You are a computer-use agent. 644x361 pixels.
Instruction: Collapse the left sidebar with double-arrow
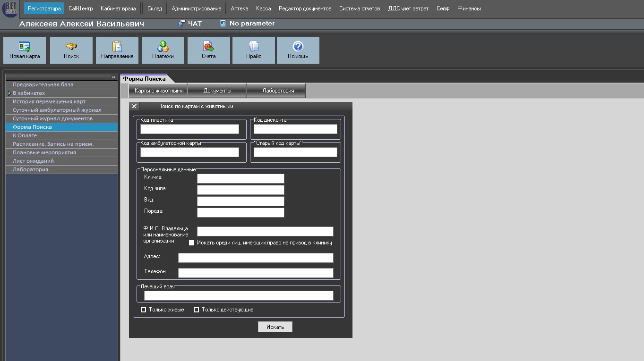pyautogui.click(x=113, y=77)
